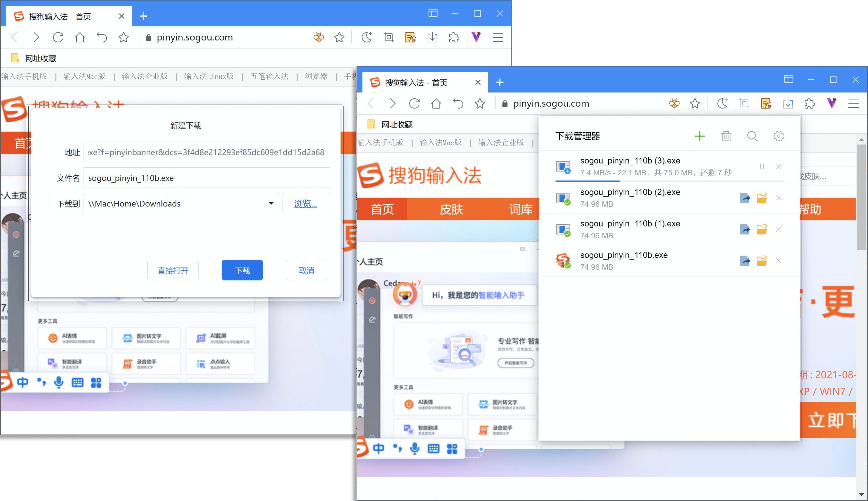Image resolution: width=868 pixels, height=501 pixels.
Task: Click forward arrow in left browser window
Action: point(36,37)
